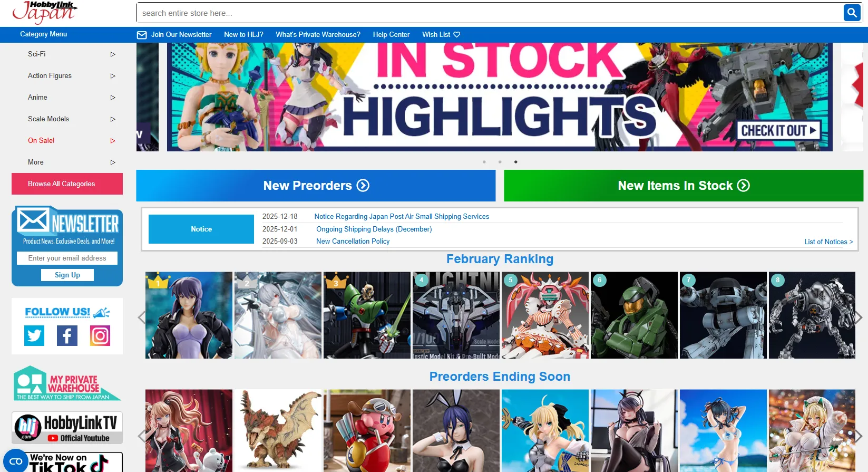Click the Wish List heart icon
The height and width of the screenshot is (472, 868).
click(x=457, y=35)
